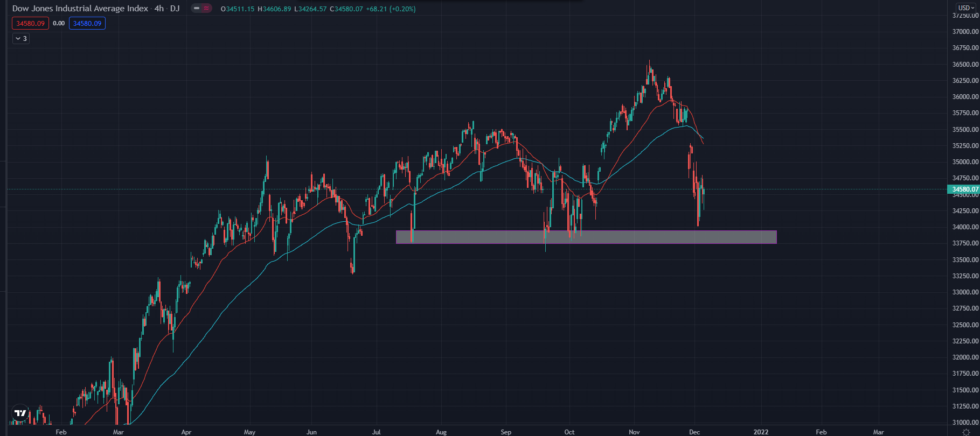Click the Jul label on time axis

pyautogui.click(x=376, y=432)
